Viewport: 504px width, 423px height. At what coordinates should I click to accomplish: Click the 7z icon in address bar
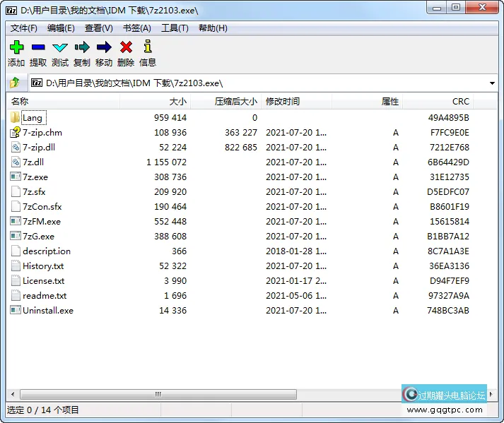tap(37, 83)
